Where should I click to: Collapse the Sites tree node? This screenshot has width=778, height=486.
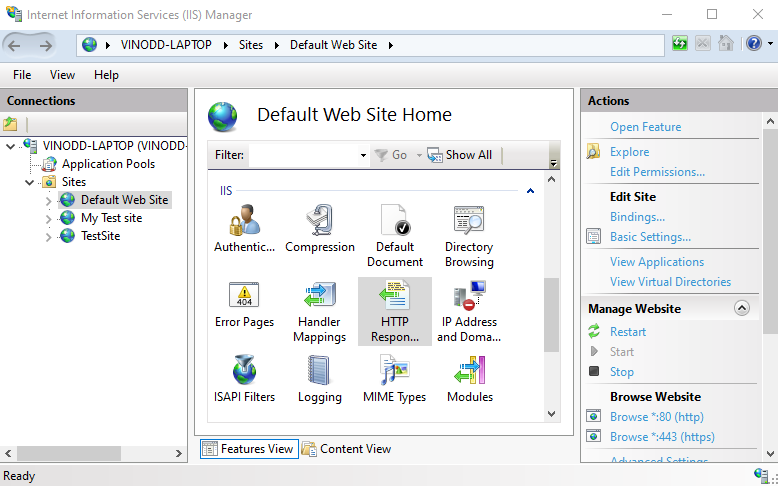point(30,182)
